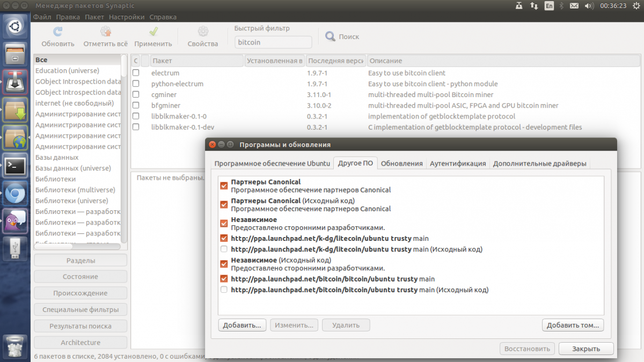Switch to Программное обеспечение Ubuntu tab
The height and width of the screenshot is (362, 644).
pos(272,164)
